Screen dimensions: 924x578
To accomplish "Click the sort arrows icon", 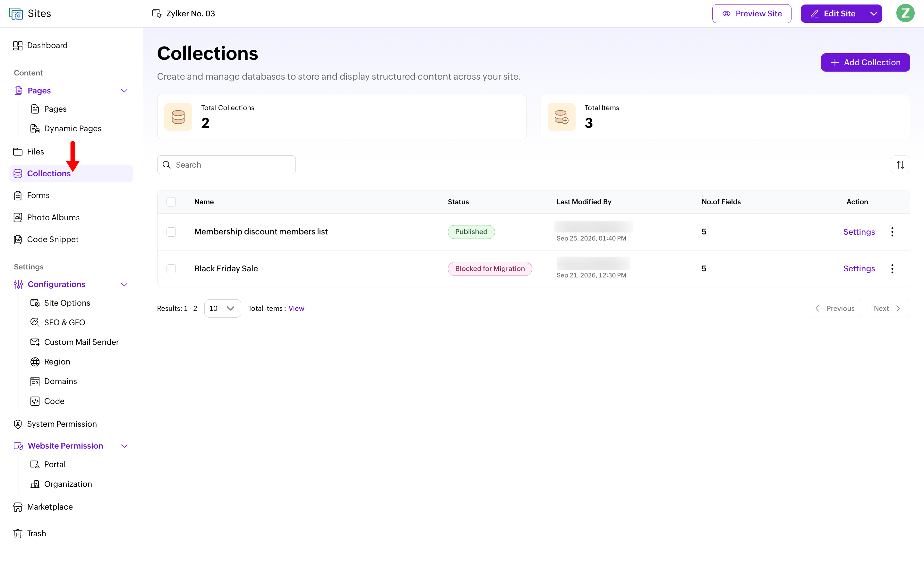I will tap(900, 165).
